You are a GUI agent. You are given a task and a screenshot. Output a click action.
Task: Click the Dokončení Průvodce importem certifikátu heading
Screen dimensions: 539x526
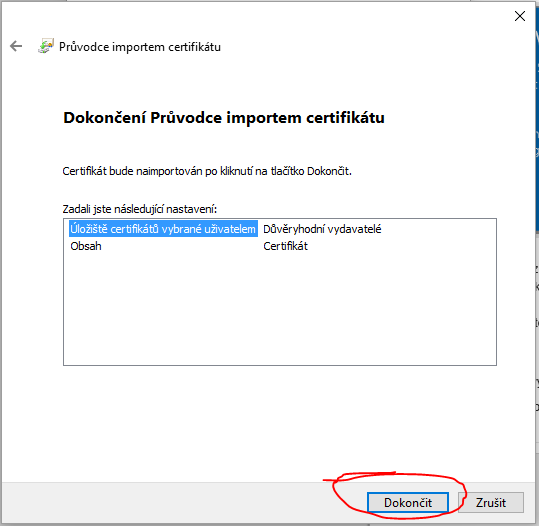224,118
